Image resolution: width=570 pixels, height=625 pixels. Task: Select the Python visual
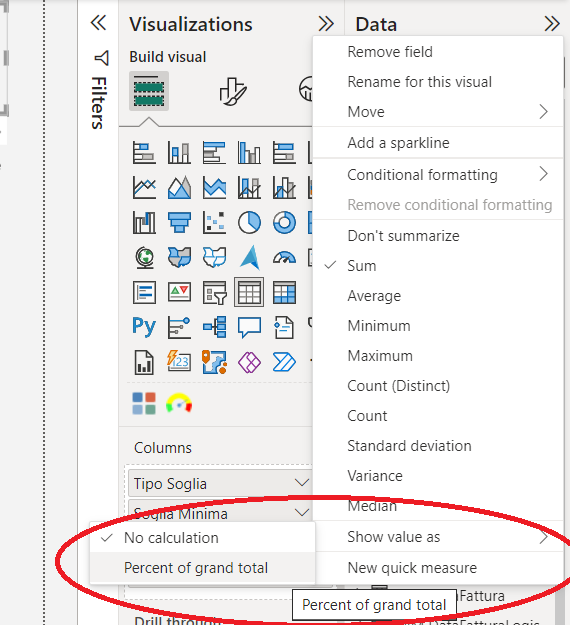point(144,327)
